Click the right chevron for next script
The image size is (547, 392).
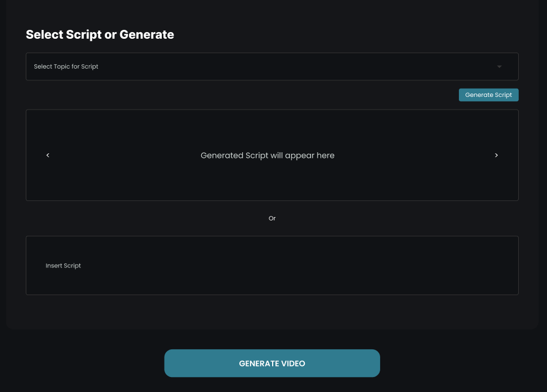tap(496, 156)
